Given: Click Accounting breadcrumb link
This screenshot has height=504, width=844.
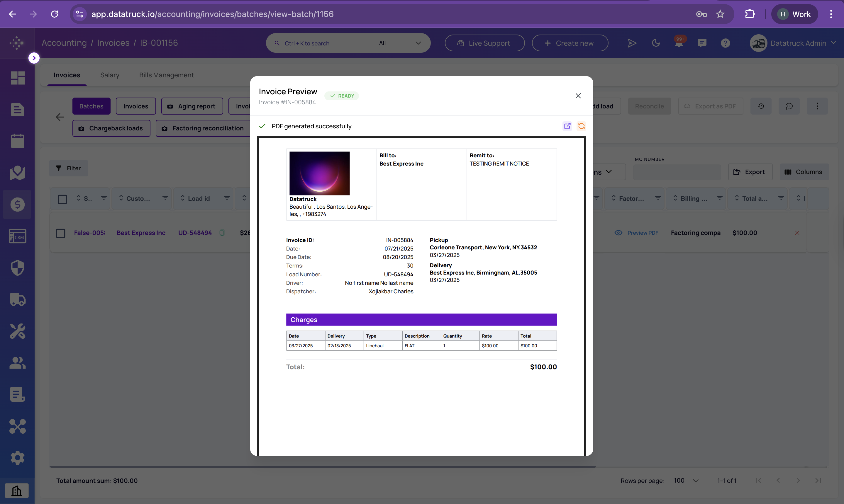Looking at the screenshot, I should (x=64, y=43).
